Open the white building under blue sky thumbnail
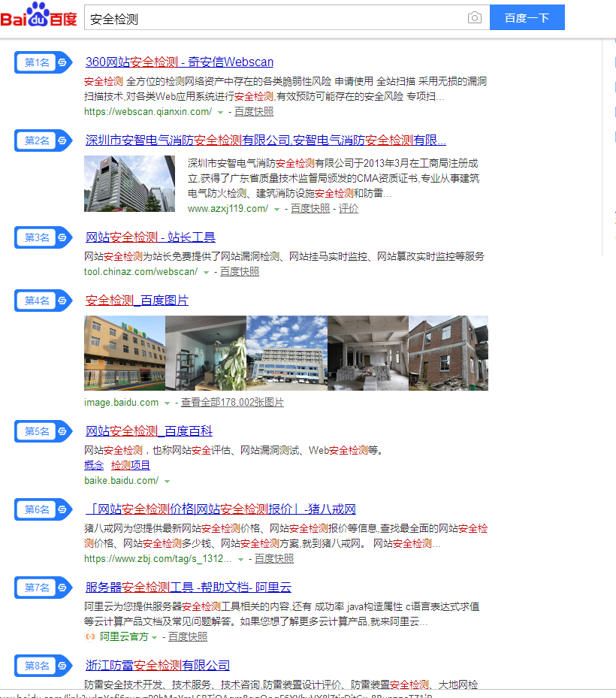Image resolution: width=616 pixels, height=698 pixels. 287,353
